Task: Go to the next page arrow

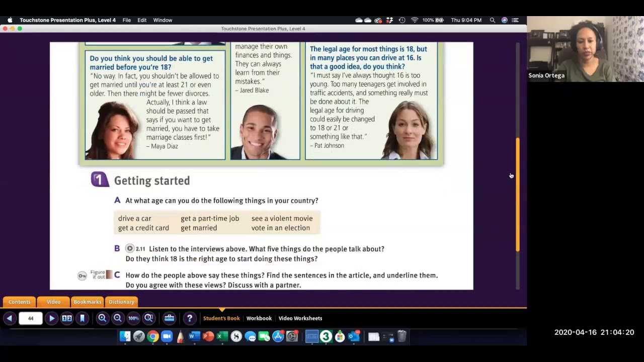Action: pos(51,318)
